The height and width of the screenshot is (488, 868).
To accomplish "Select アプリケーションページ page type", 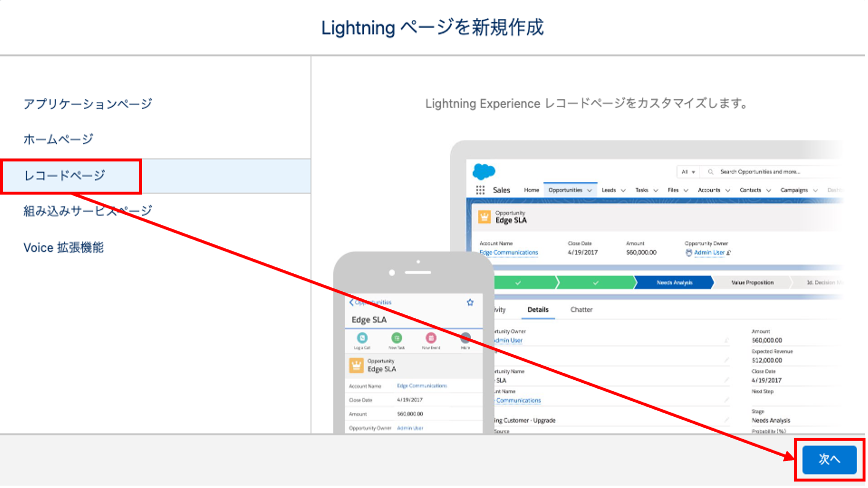I will click(88, 104).
